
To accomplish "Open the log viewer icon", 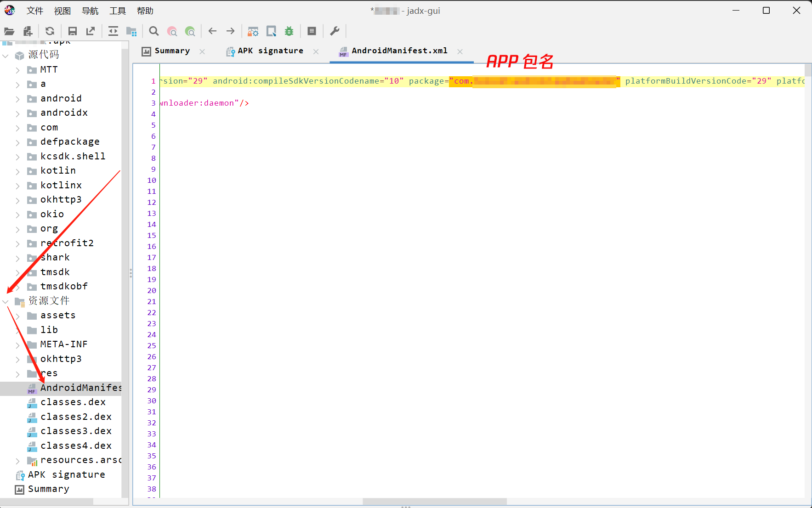I will pos(312,31).
